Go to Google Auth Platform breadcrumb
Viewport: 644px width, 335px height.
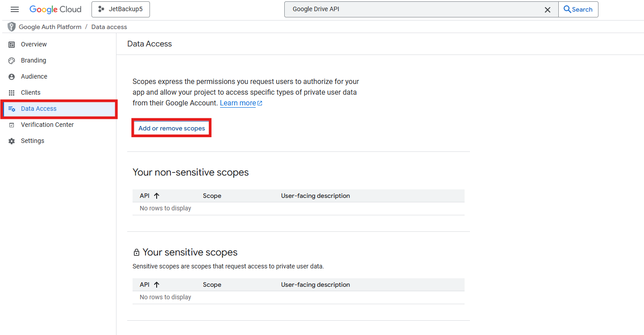pyautogui.click(x=50, y=27)
